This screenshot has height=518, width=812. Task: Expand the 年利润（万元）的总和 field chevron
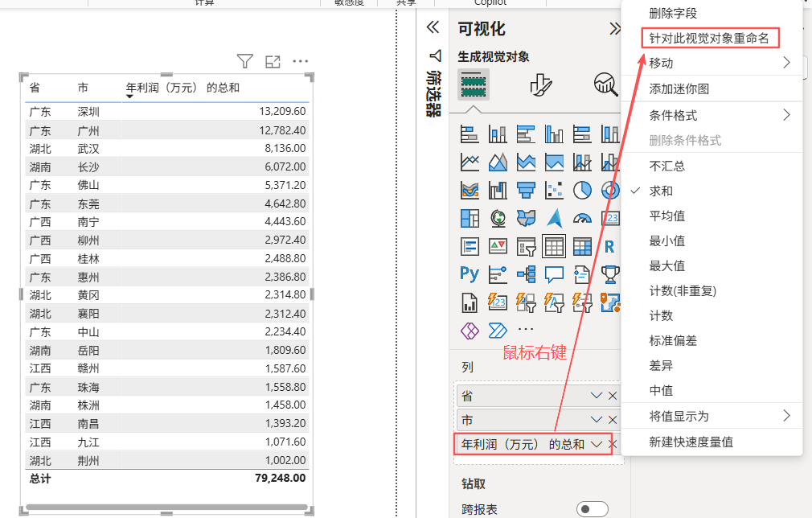point(597,444)
